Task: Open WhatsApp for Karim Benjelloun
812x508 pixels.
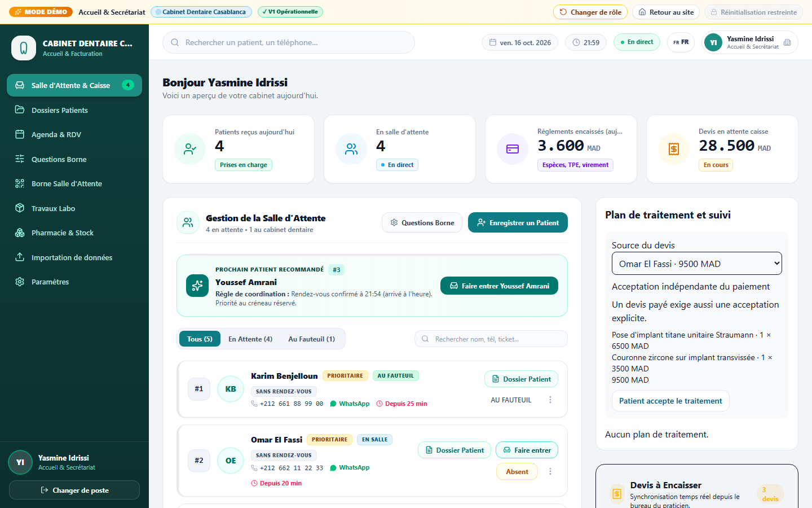Action: 350,404
